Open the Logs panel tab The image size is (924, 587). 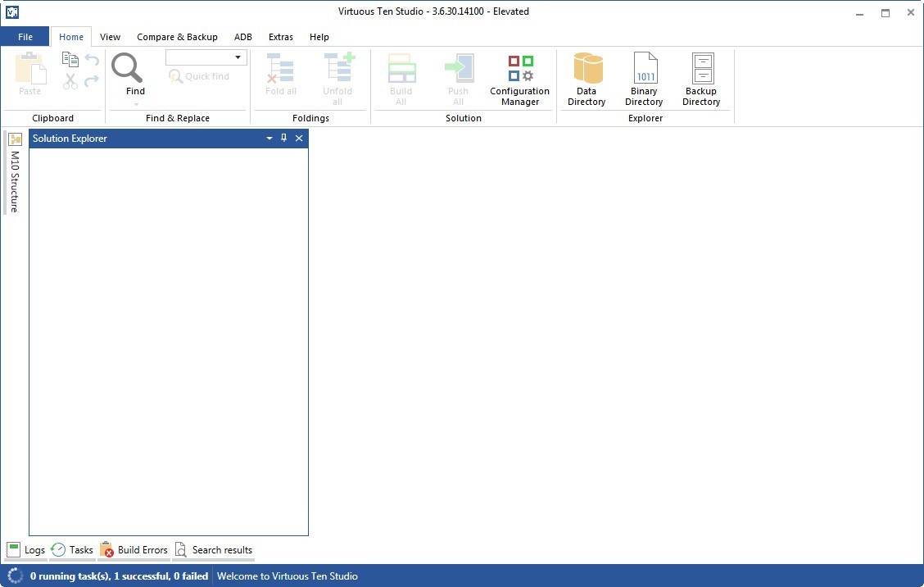pyautogui.click(x=26, y=550)
